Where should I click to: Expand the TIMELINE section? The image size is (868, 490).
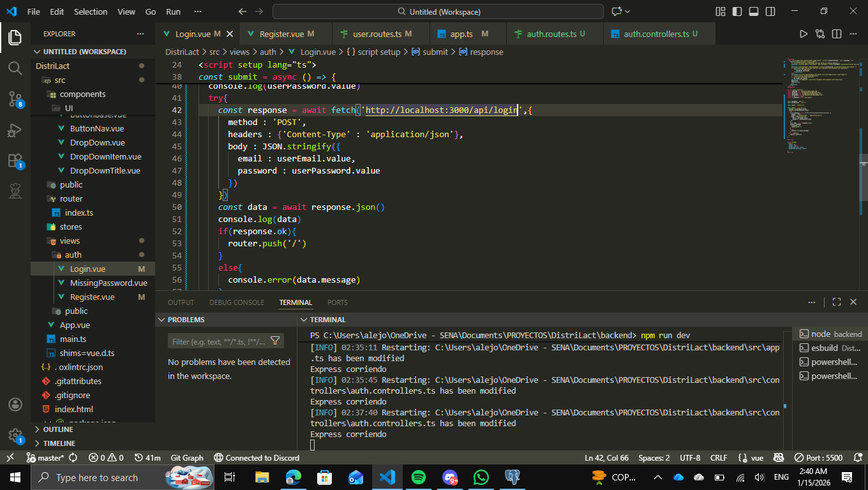tap(59, 443)
